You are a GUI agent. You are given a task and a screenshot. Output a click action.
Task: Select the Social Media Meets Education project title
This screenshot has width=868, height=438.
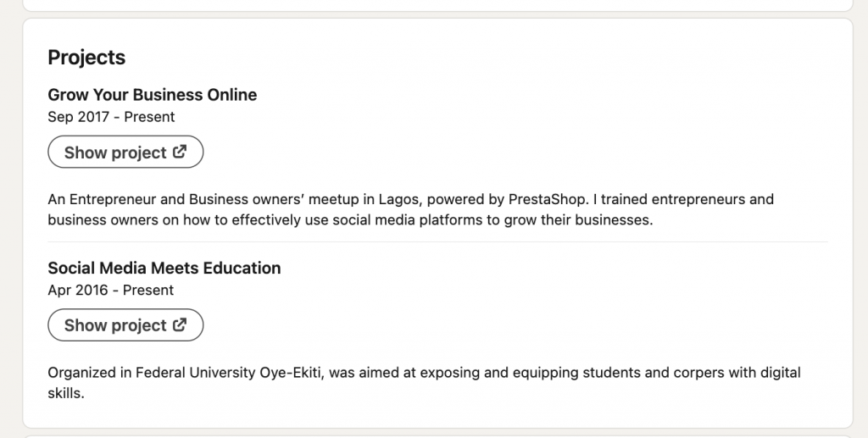pos(164,268)
